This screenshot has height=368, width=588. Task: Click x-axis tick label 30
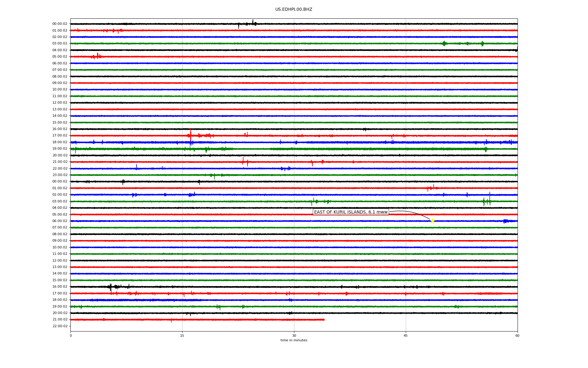[294, 335]
